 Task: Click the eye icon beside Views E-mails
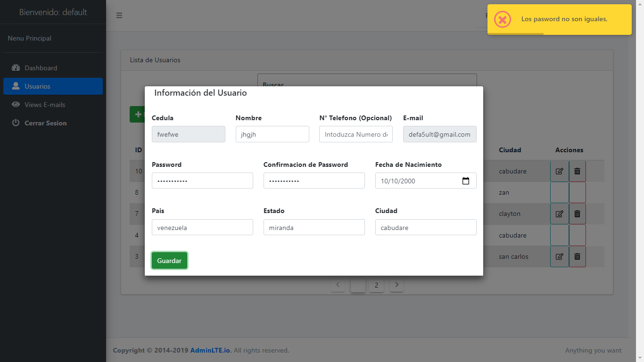tap(16, 104)
